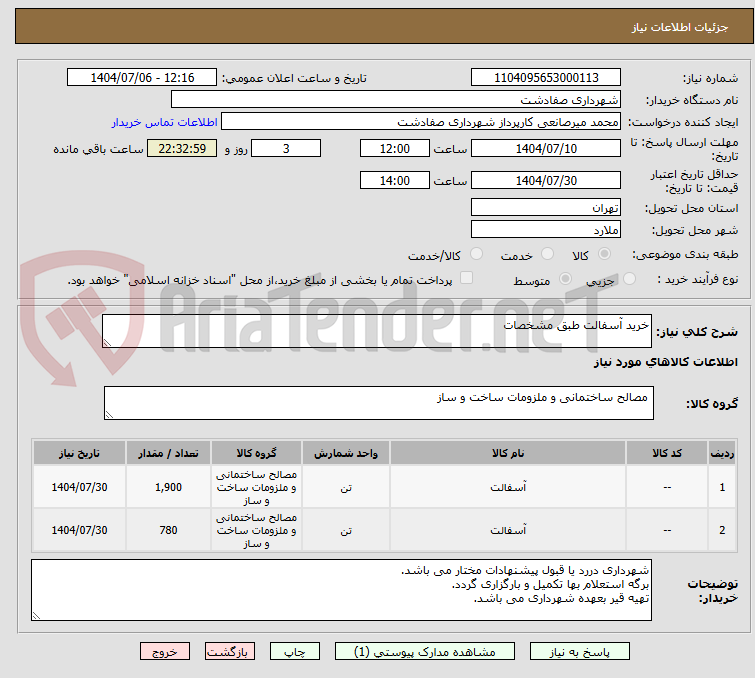Click the resize handle of شرح کلی نیاز box
The image size is (755, 678).
click(107, 342)
